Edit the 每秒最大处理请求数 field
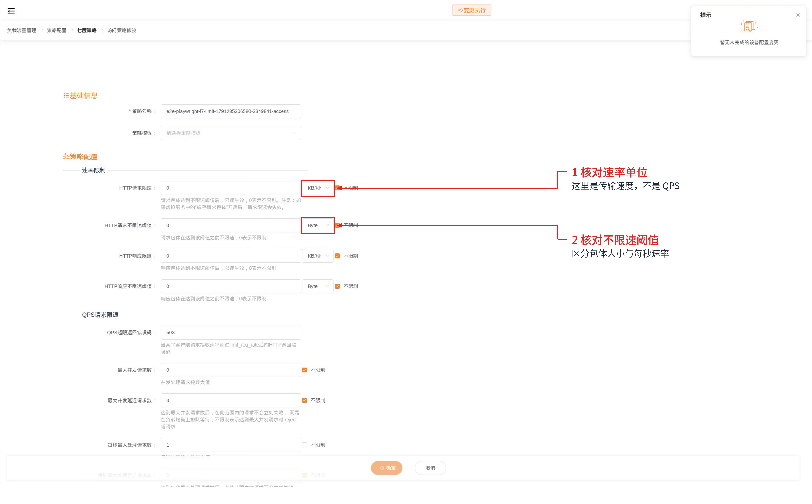The image size is (812, 504). [231, 445]
